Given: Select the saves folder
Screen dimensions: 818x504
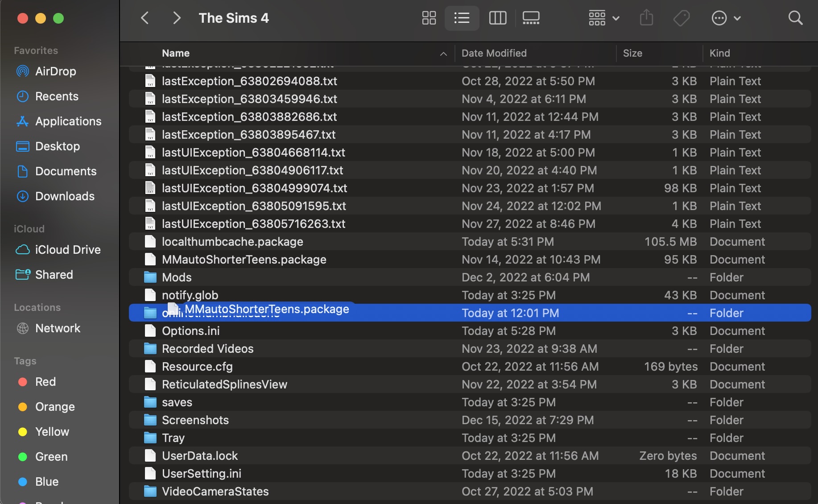Looking at the screenshot, I should click(x=470, y=402).
